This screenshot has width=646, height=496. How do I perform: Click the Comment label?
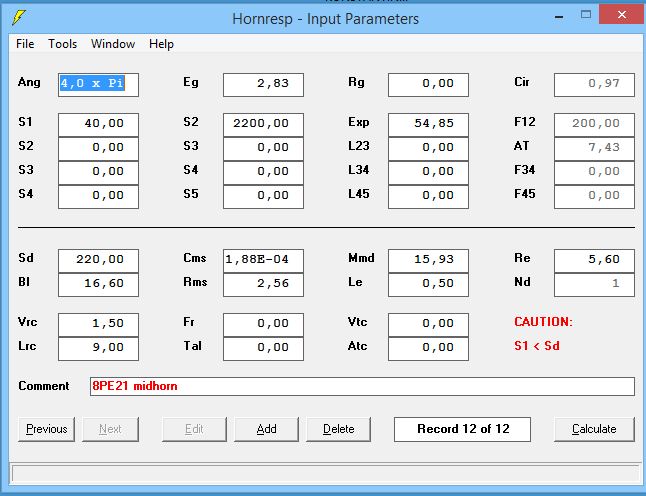pyautogui.click(x=44, y=386)
